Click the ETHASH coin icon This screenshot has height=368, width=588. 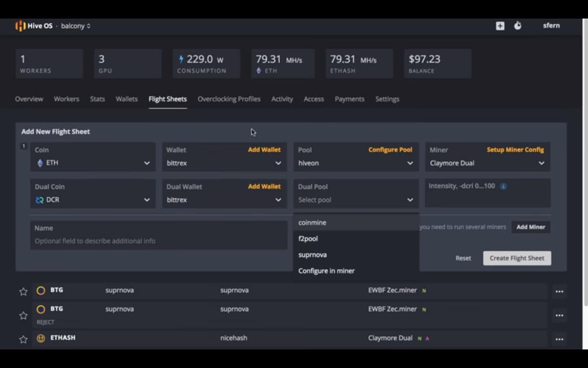pos(41,338)
